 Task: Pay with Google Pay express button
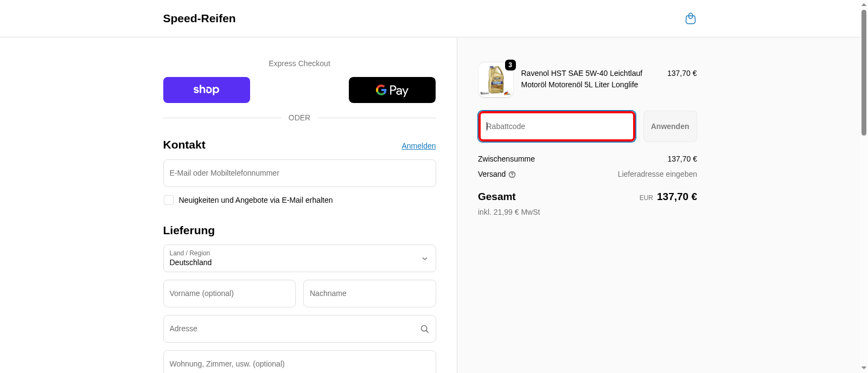(392, 90)
